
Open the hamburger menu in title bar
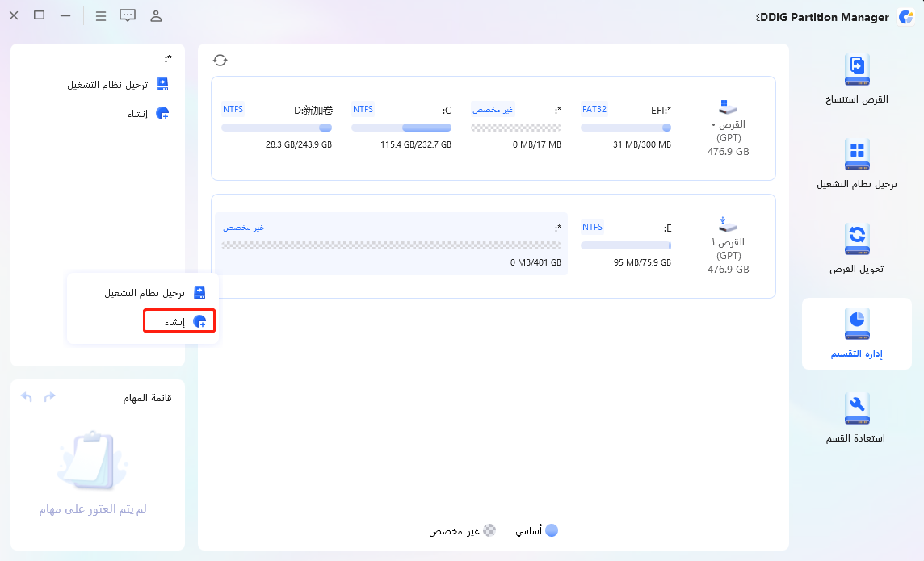pyautogui.click(x=100, y=15)
